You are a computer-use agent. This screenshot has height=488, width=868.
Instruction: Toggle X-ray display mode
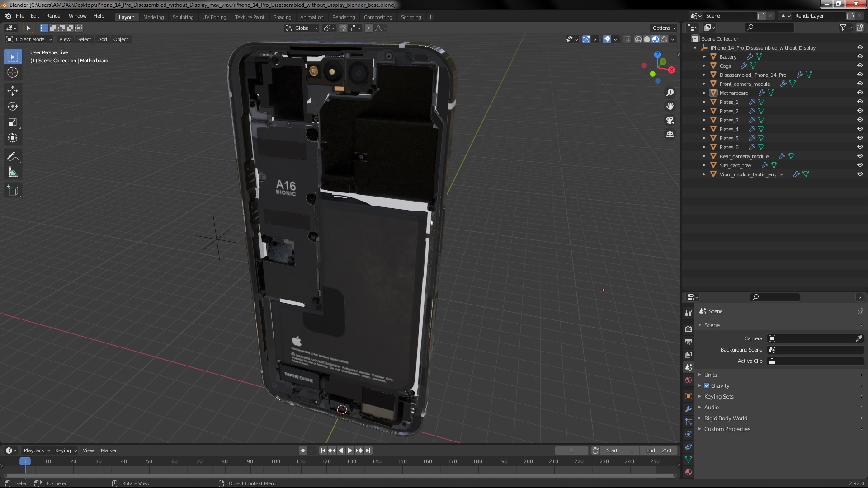click(627, 40)
